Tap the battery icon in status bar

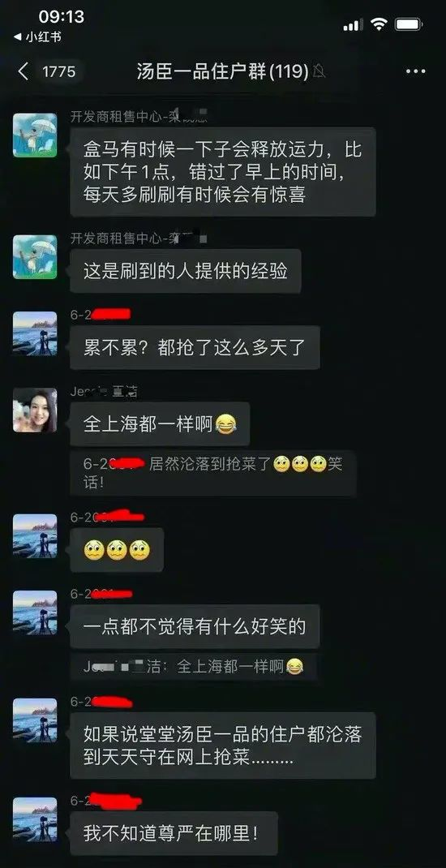click(x=409, y=24)
